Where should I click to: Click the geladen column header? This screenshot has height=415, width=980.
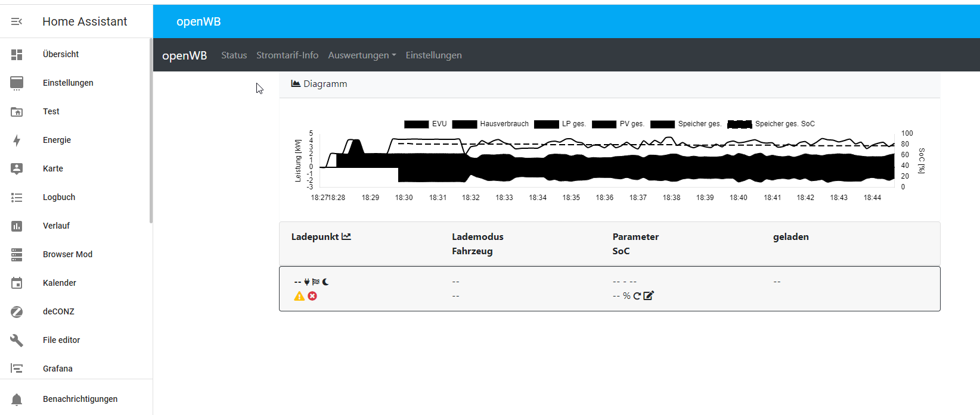[x=791, y=236]
